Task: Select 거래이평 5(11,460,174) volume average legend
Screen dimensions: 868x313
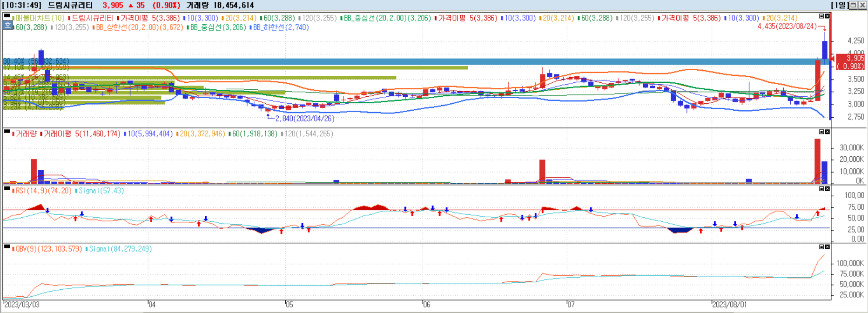Action: pyautogui.click(x=81, y=134)
